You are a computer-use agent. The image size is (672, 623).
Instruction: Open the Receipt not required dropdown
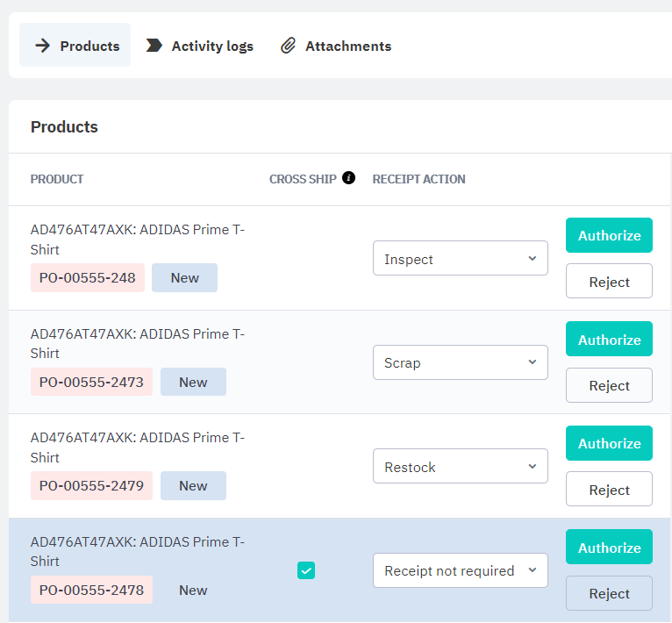coord(460,570)
